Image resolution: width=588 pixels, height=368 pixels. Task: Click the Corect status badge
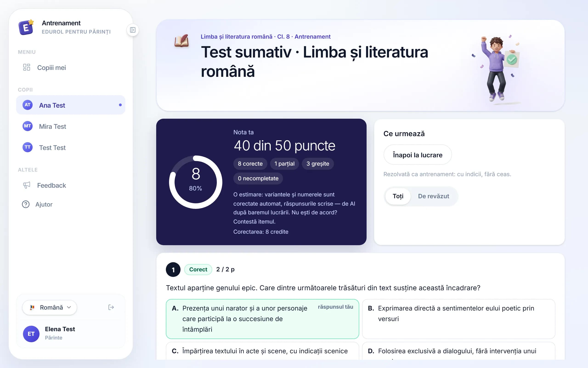[x=198, y=269]
